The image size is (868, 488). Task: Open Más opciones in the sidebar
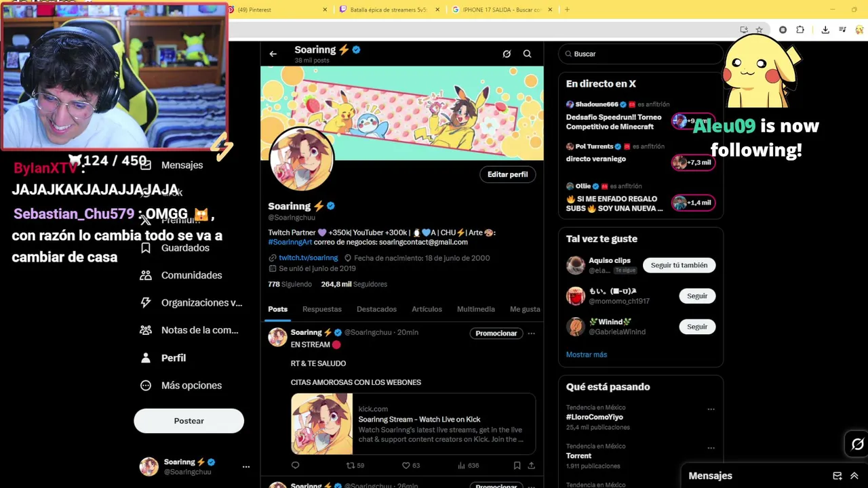182,386
